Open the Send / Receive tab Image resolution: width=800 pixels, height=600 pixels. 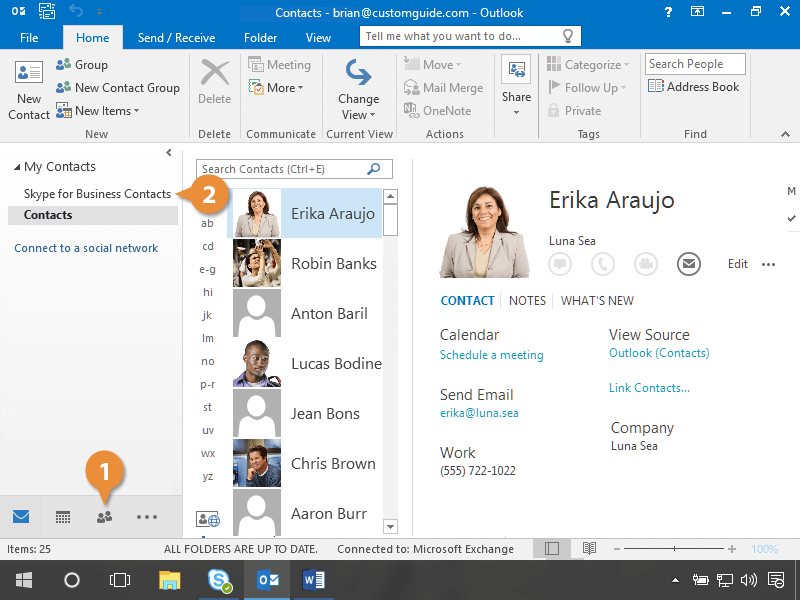click(x=176, y=38)
